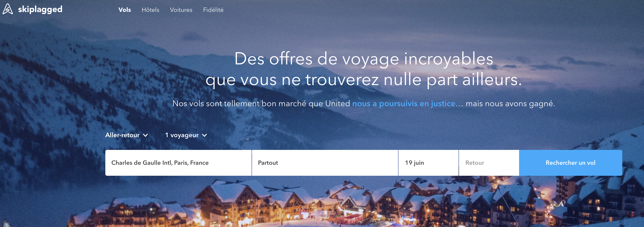Click the headline 'Des offres de voyage incroyables'
Screen dimensions: 644x227
coord(364,59)
